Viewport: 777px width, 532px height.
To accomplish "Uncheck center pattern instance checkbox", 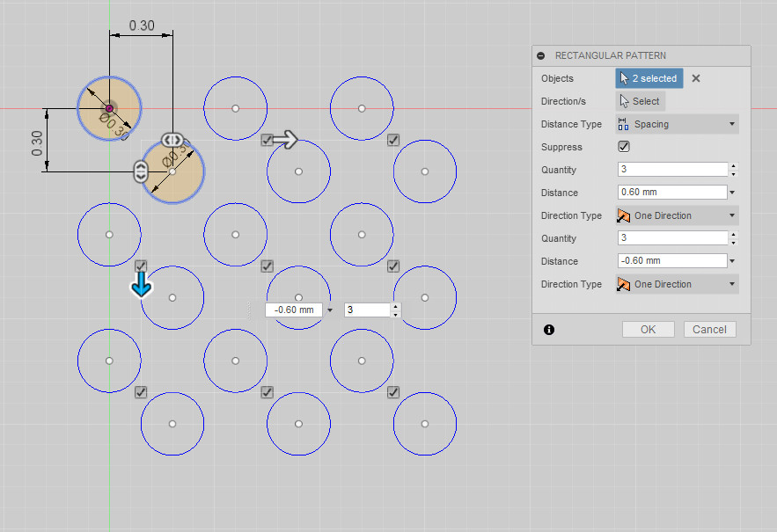I will point(267,266).
